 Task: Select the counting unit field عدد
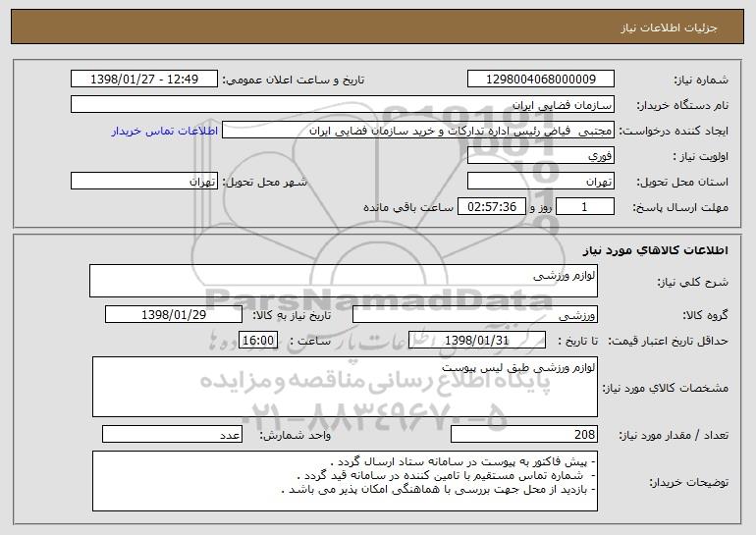pos(172,434)
